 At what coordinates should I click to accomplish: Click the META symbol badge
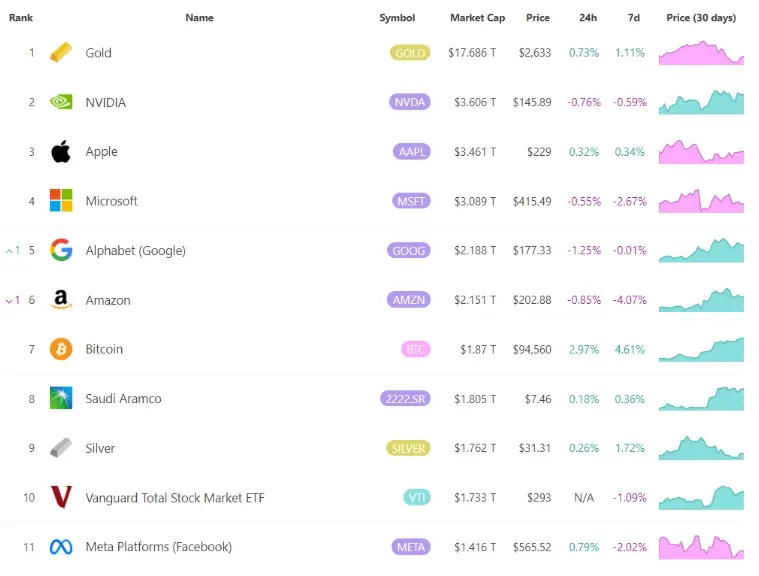410,547
